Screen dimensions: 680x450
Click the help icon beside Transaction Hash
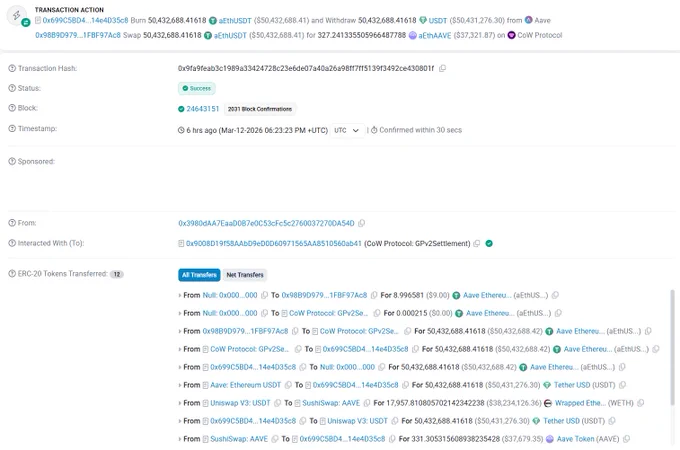tap(12, 68)
